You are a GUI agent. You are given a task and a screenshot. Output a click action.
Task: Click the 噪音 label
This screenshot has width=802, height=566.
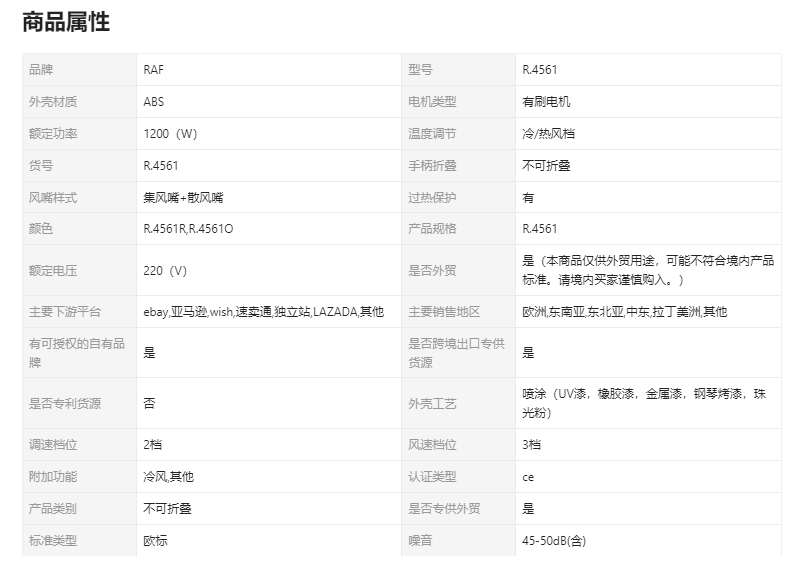tap(420, 540)
